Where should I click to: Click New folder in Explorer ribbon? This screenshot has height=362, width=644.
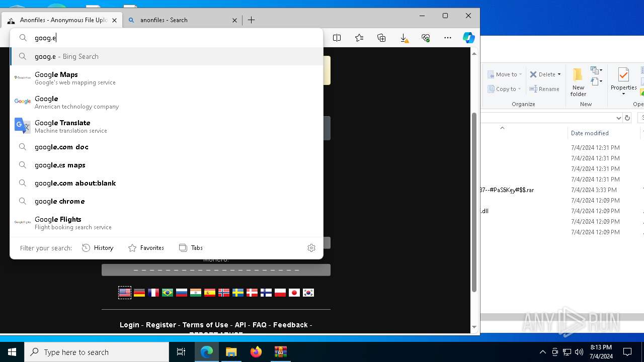tap(578, 82)
